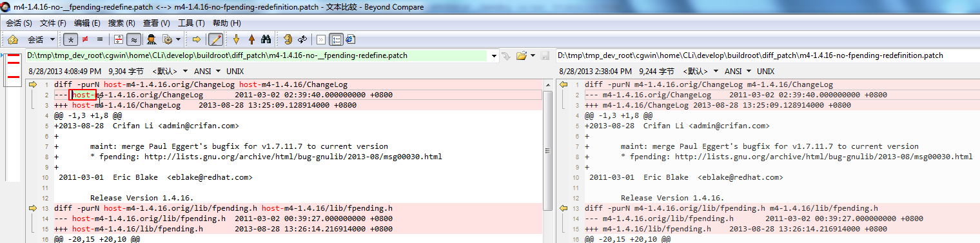Open the 工具 (T) menu
The image size is (980, 243).
coord(191,23)
